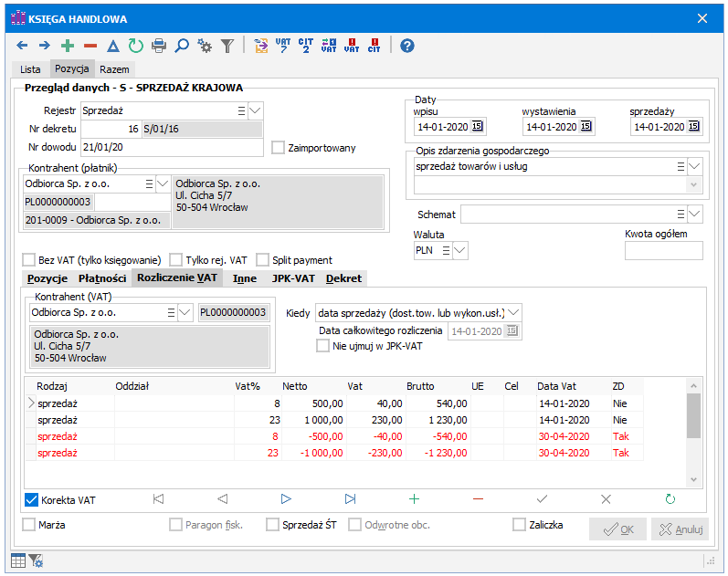The height and width of the screenshot is (576, 728).
Task: Expand the Waluta PLN dropdown
Action: point(459,251)
